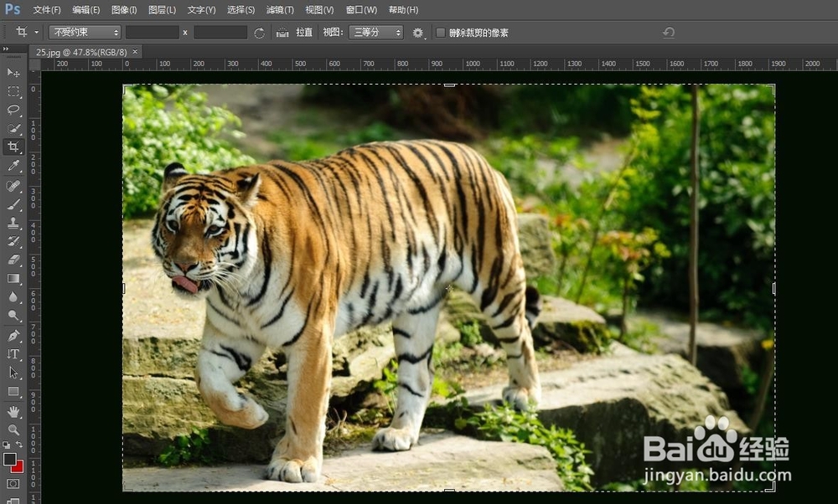The height and width of the screenshot is (504, 838).
Task: Switch to the 25.jpg document tab
Action: click(x=81, y=52)
